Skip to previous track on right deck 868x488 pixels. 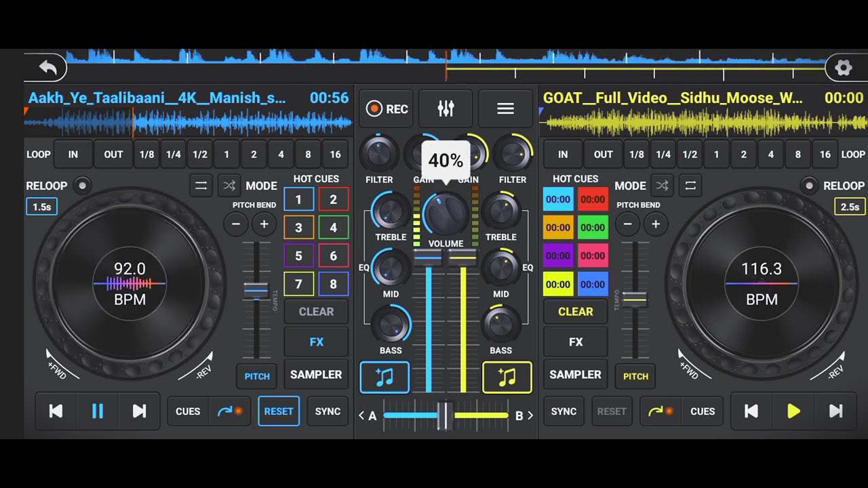751,411
